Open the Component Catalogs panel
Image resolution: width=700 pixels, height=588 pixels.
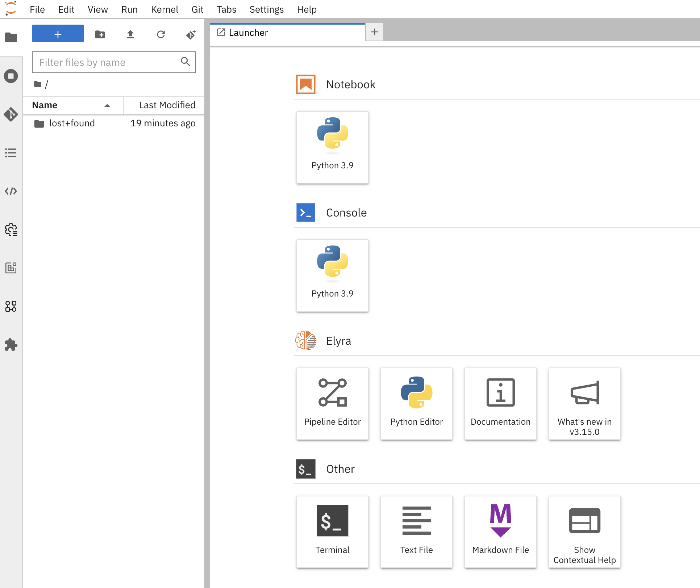[11, 306]
